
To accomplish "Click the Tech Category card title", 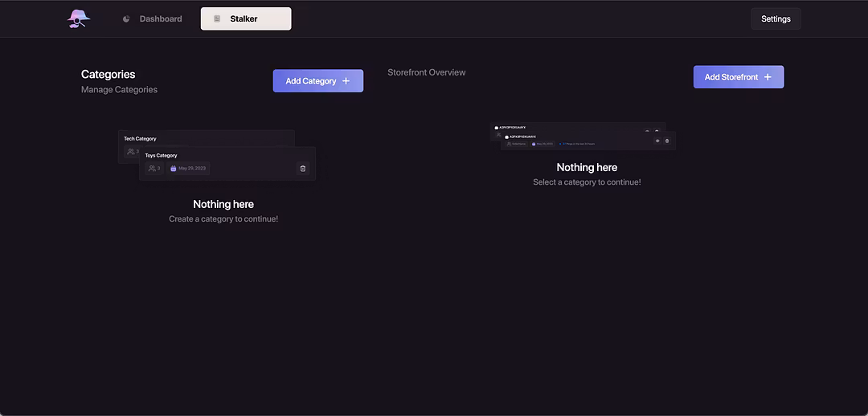I will click(140, 139).
